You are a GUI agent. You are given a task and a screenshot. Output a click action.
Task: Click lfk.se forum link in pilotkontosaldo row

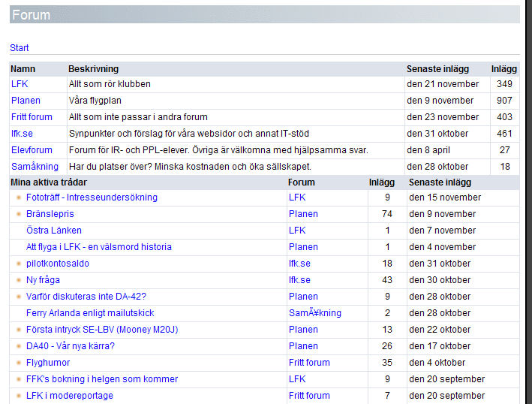(x=299, y=264)
